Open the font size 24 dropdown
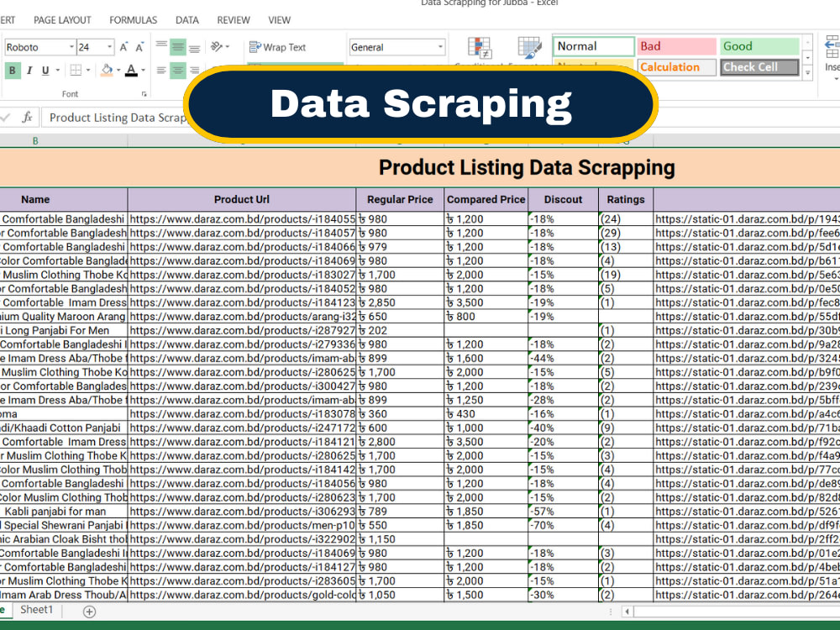This screenshot has width=840, height=630. click(x=110, y=47)
